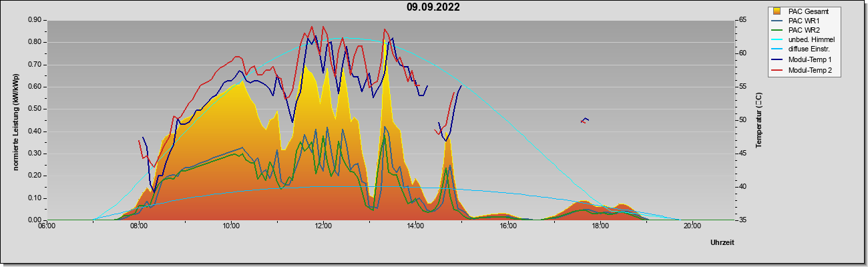
Task: Click the 20:00 time axis tick
Action: click(692, 226)
